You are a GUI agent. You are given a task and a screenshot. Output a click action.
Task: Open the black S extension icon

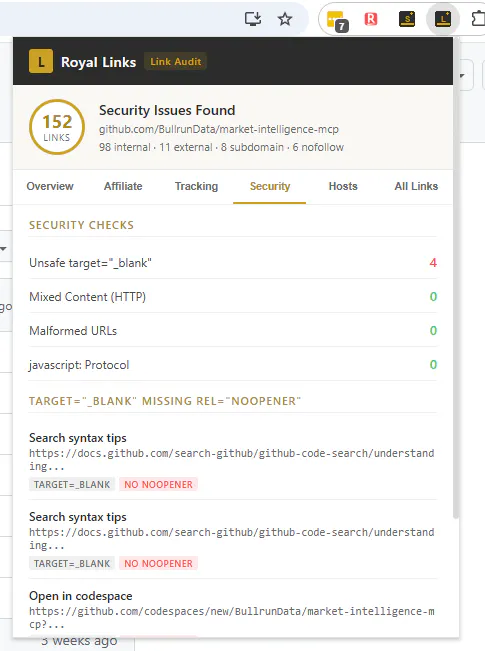[407, 19]
